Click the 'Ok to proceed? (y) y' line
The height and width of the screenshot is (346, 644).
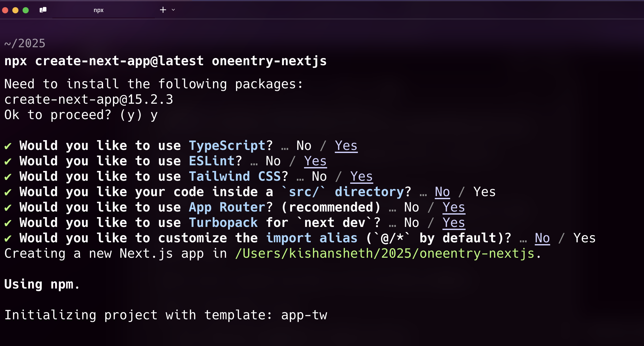81,115
